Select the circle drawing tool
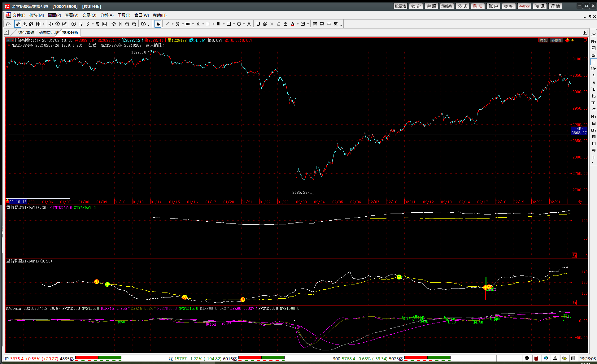This screenshot has width=597, height=364. point(239,24)
